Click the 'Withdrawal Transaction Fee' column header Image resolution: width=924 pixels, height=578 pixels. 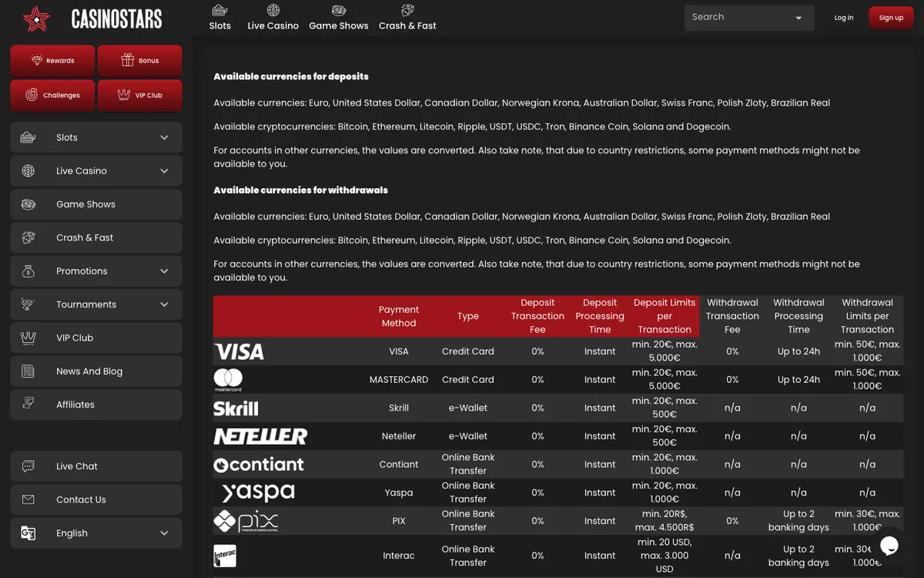[x=732, y=316]
